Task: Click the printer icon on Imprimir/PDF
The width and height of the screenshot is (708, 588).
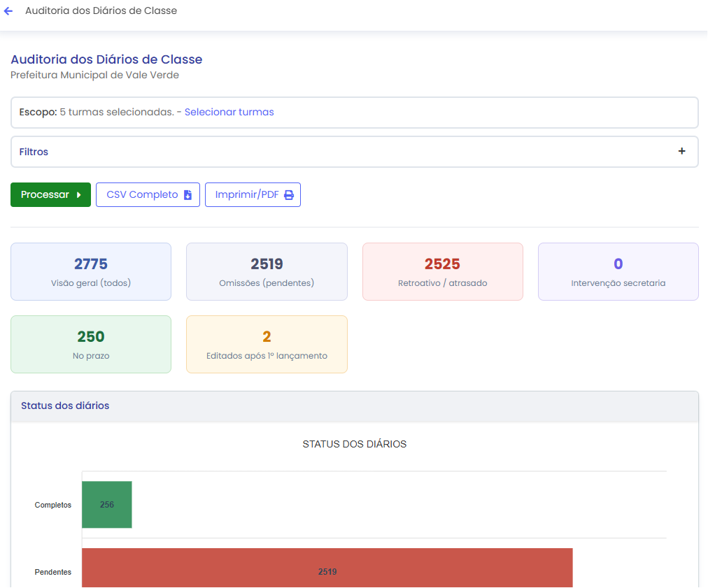Action: coord(289,195)
